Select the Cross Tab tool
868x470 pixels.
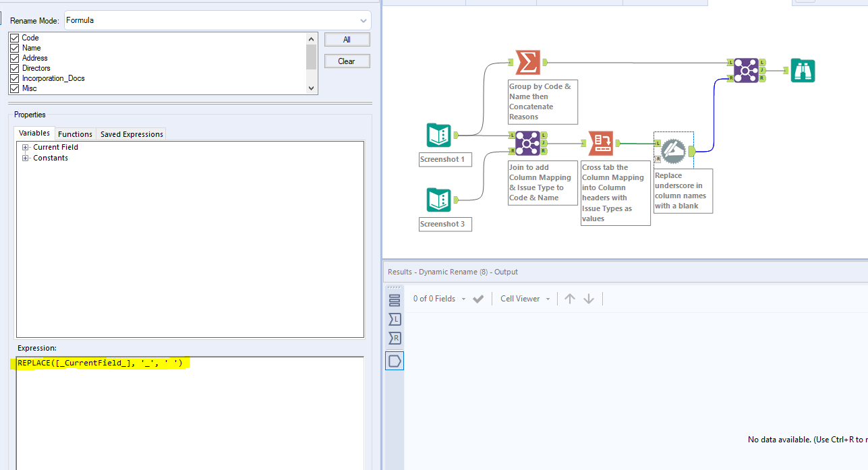(x=600, y=142)
